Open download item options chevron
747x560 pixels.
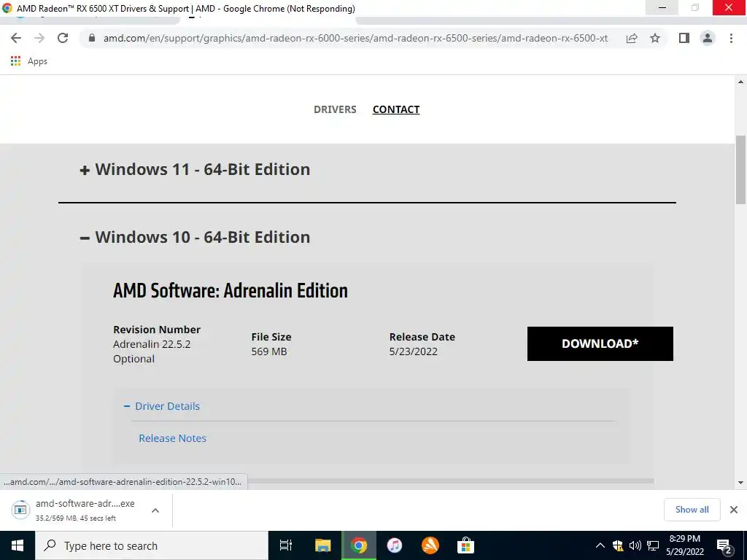tap(155, 510)
